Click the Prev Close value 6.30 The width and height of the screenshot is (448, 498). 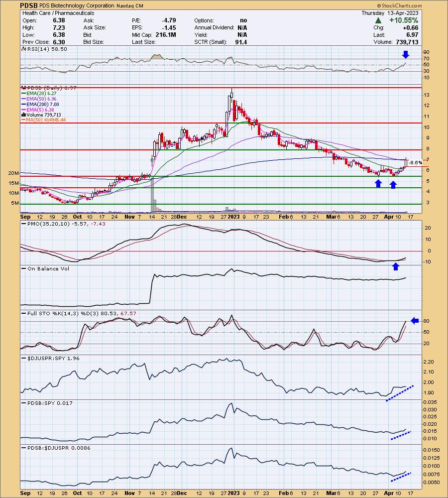click(59, 42)
